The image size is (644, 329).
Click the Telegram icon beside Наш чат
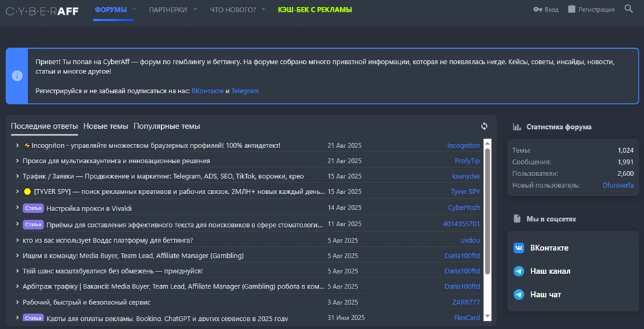[519, 295]
